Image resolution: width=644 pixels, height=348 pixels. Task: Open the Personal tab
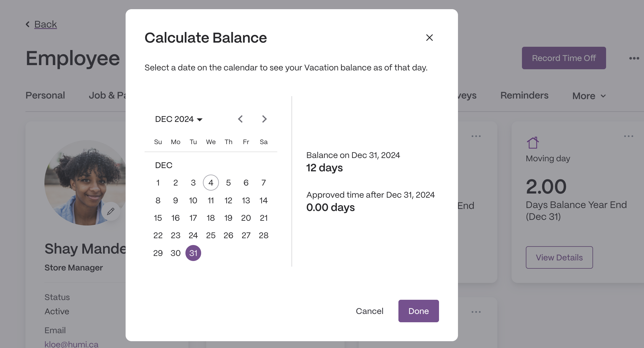pos(45,95)
